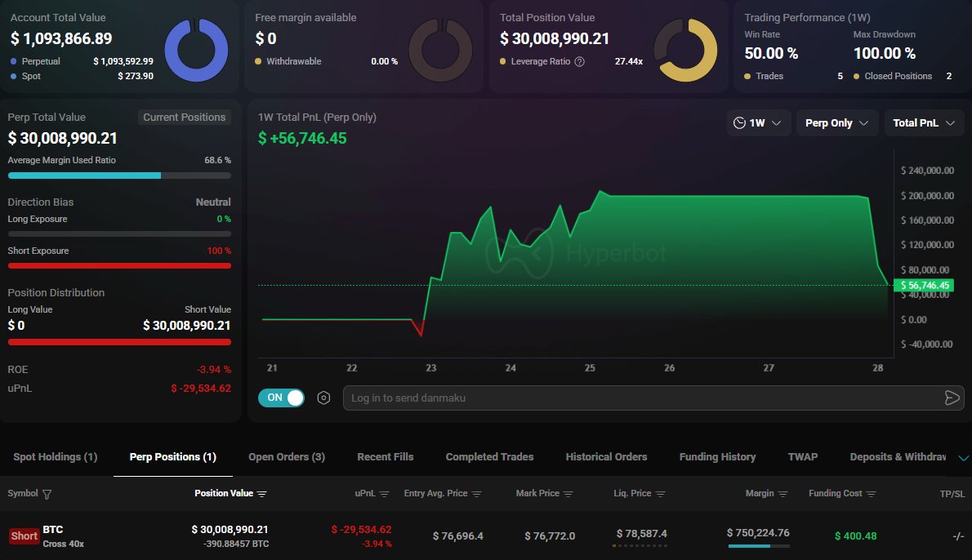
Task: View the Historical Orders tab
Action: tap(606, 457)
